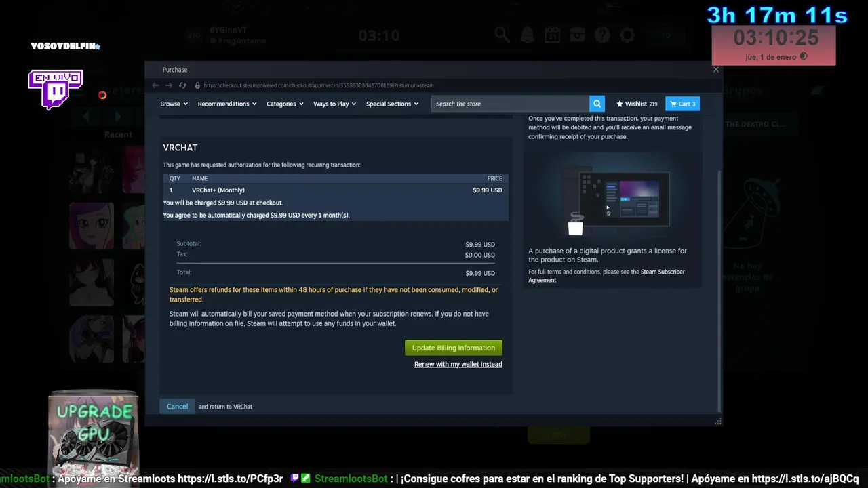Image resolution: width=868 pixels, height=488 pixels.
Task: Expand Ways to Play menu
Action: pyautogui.click(x=334, y=104)
